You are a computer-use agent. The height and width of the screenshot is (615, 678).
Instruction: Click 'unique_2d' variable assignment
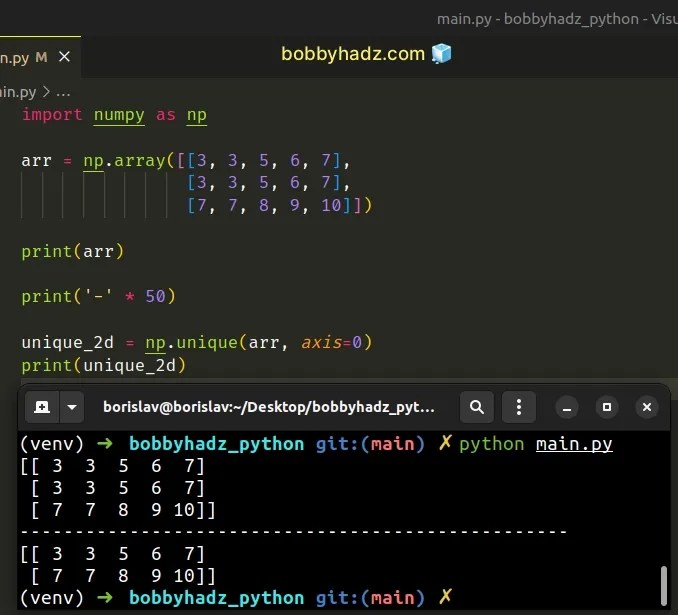(x=67, y=343)
